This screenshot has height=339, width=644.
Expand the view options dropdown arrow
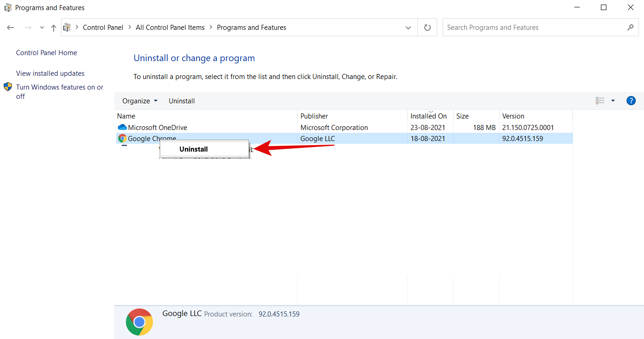click(x=613, y=101)
